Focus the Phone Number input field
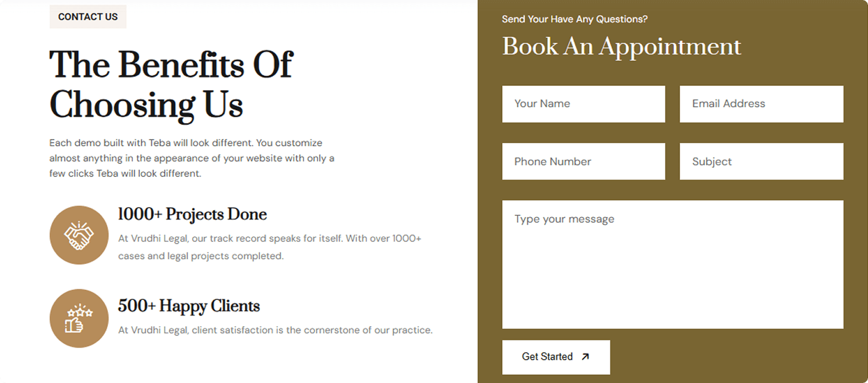The image size is (868, 383). point(584,161)
